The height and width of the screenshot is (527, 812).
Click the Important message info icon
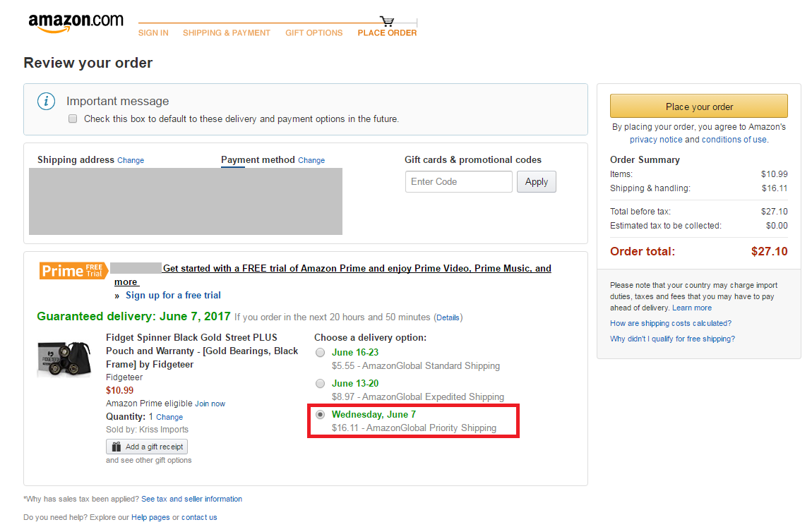point(47,102)
